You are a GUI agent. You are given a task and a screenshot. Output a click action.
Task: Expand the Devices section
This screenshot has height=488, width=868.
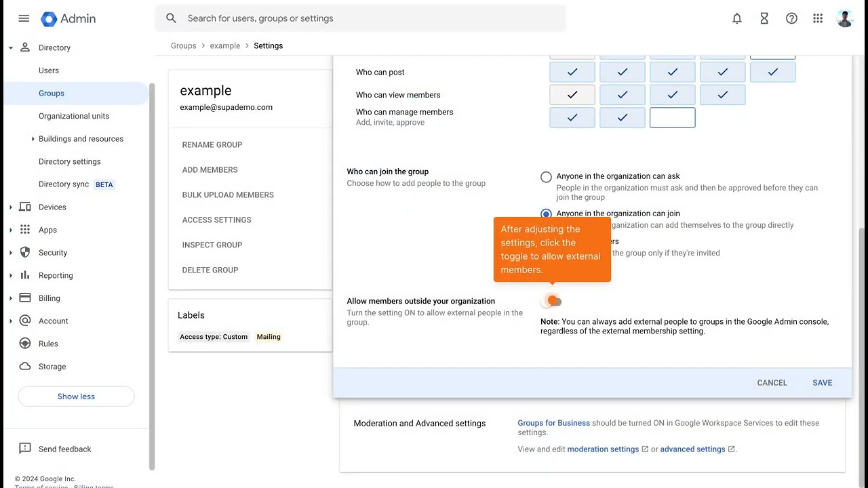point(11,207)
